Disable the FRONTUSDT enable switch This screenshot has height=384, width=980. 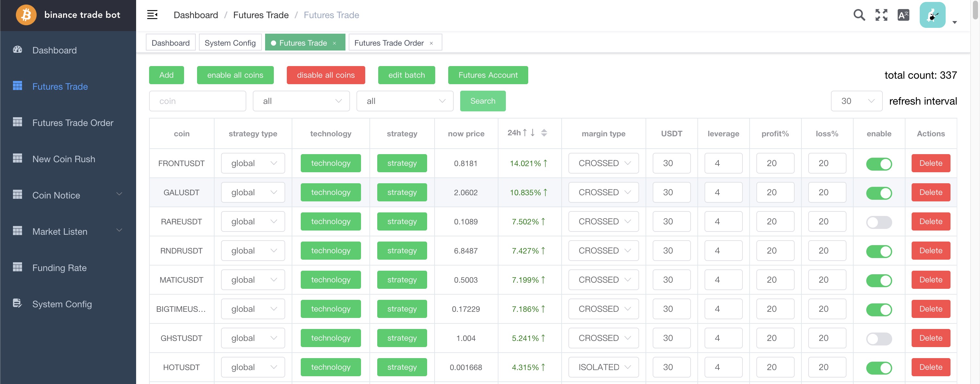tap(879, 164)
